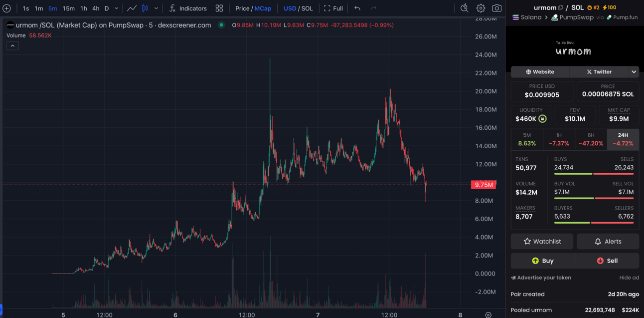Click the liquidity lock icon
Screen dimensions: 644x318
click(x=542, y=119)
